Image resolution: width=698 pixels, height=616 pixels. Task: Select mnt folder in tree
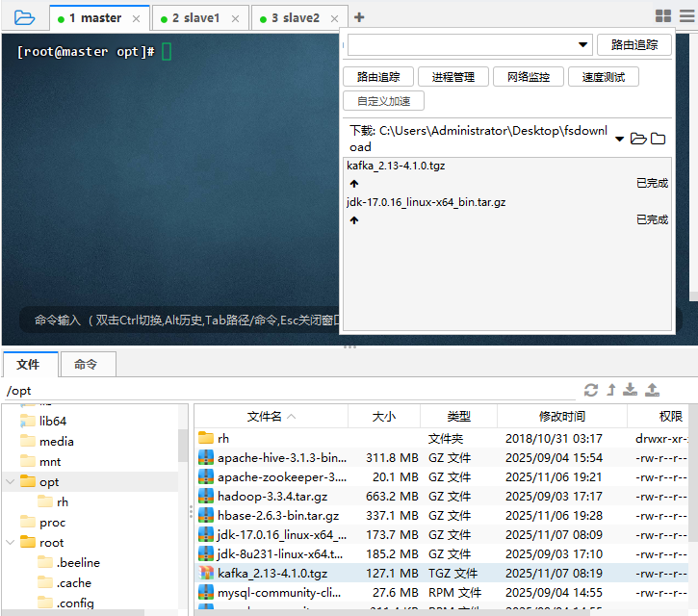pyautogui.click(x=40, y=462)
